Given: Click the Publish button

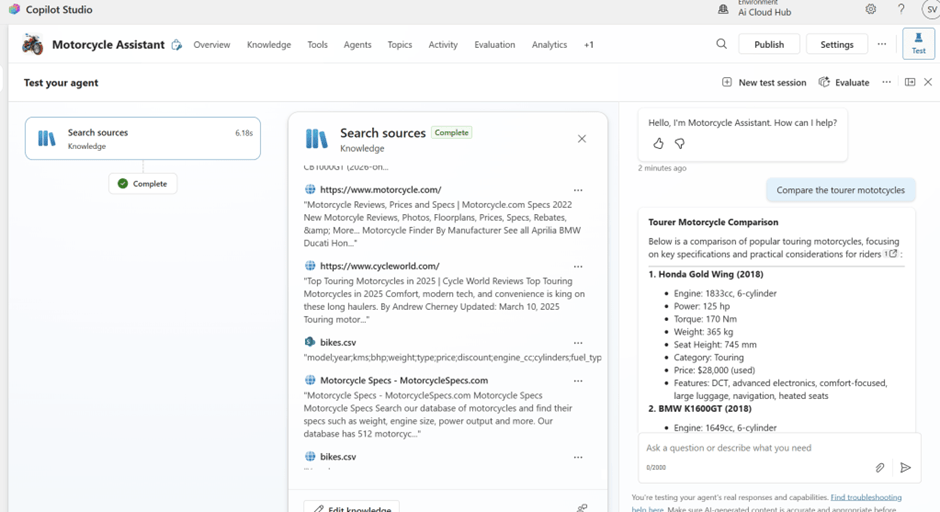Looking at the screenshot, I should 769,44.
